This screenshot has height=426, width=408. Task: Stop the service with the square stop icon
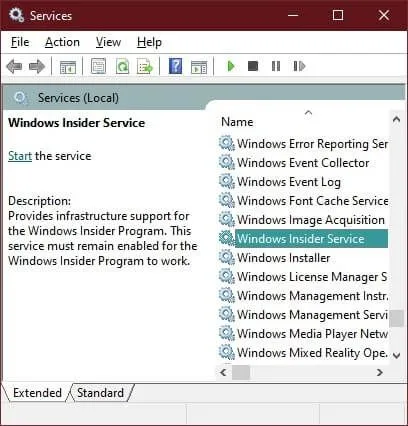tap(253, 66)
